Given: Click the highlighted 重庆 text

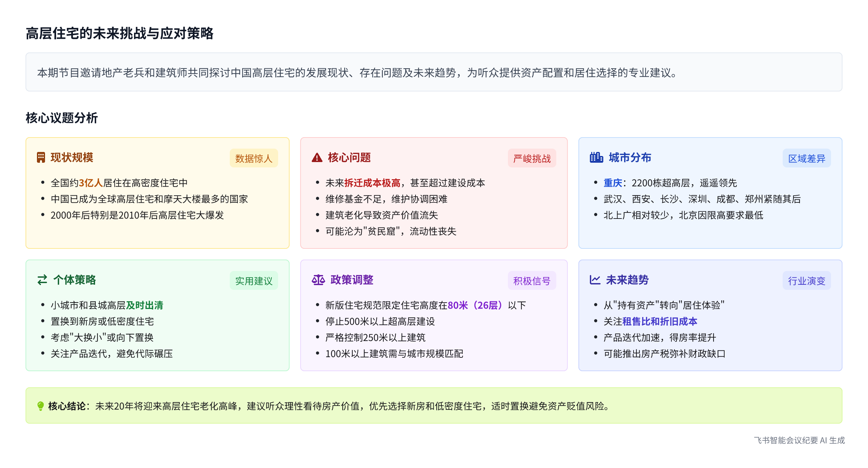Looking at the screenshot, I should (x=612, y=183).
